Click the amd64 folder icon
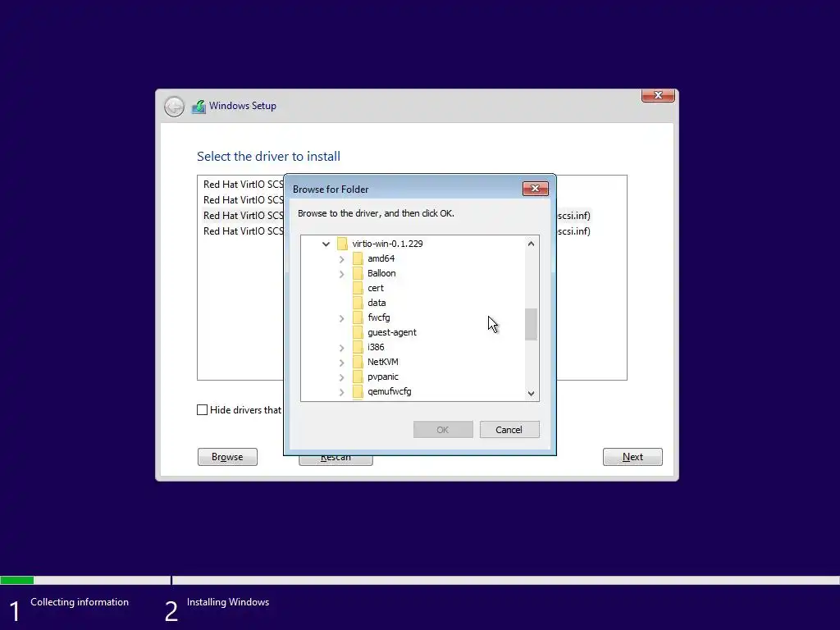 tap(358, 258)
